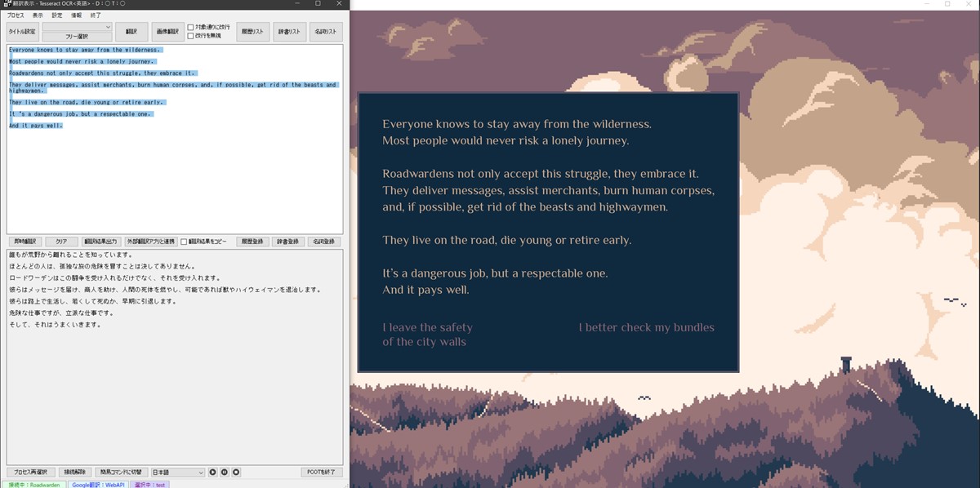The width and height of the screenshot is (980, 488).
Task: Open the 情報 menu
Action: click(76, 15)
